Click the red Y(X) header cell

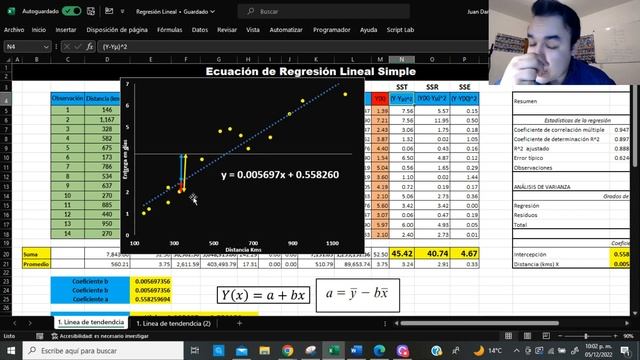click(380, 99)
